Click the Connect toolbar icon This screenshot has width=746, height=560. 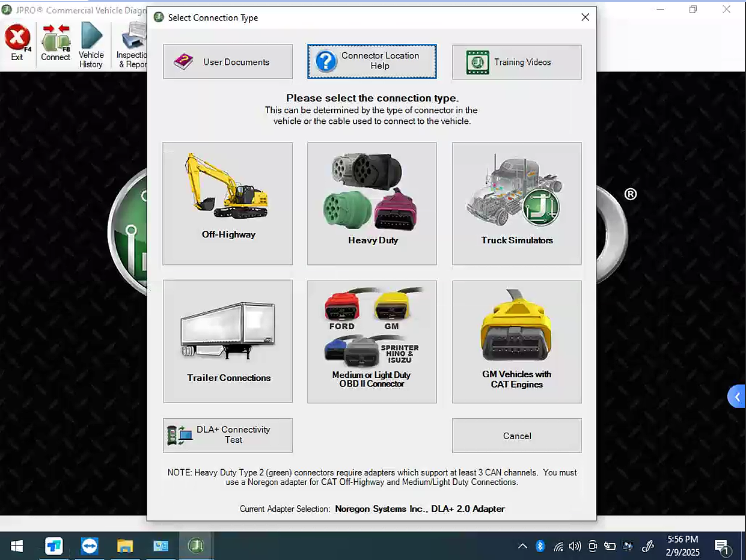[x=55, y=42]
